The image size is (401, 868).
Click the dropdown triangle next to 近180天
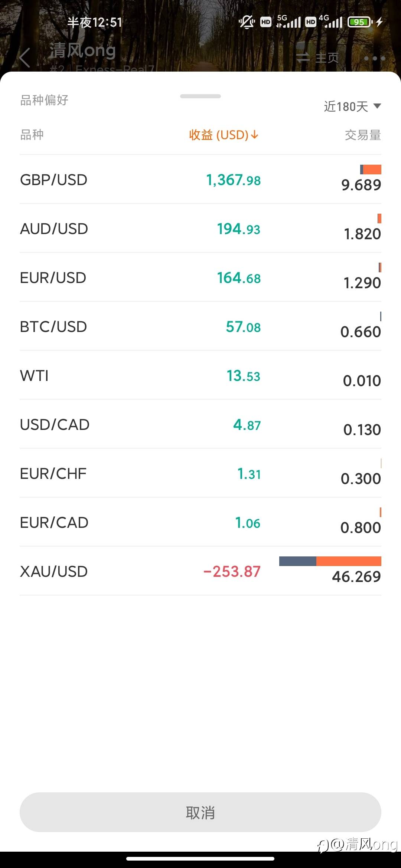(377, 106)
